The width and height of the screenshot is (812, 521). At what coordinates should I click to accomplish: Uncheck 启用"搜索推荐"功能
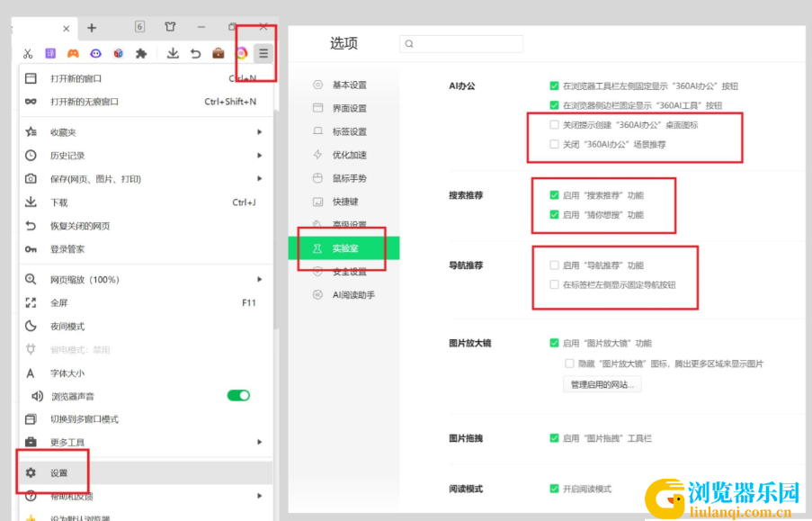(x=554, y=195)
